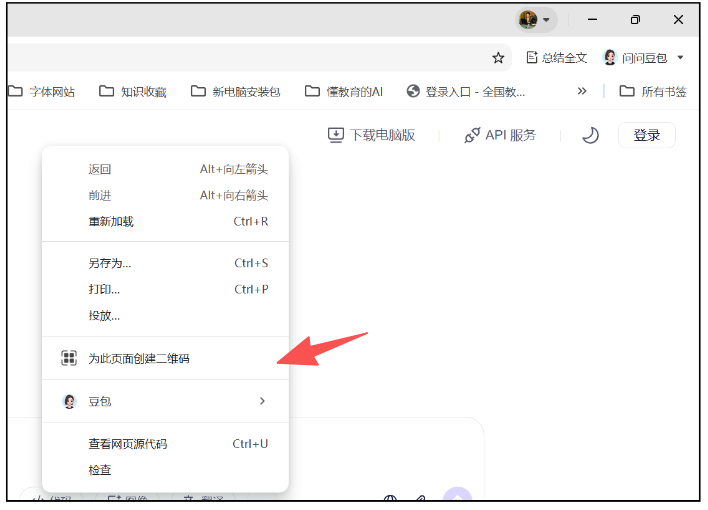The height and width of the screenshot is (510, 708).
Task: Open the 懂教育的AI bookmark folder
Action: click(x=344, y=92)
